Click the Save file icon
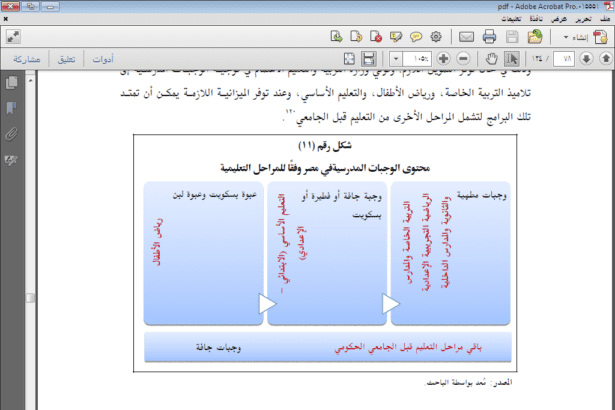 pyautogui.click(x=513, y=37)
